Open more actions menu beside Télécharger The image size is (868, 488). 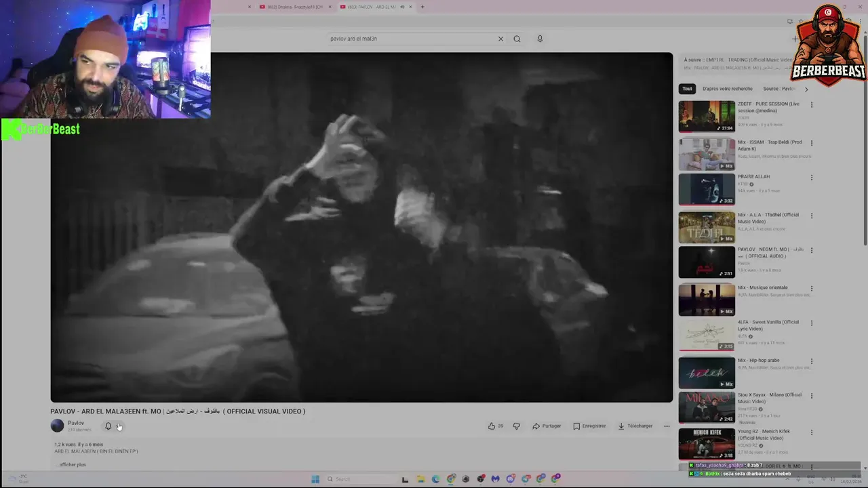click(667, 426)
